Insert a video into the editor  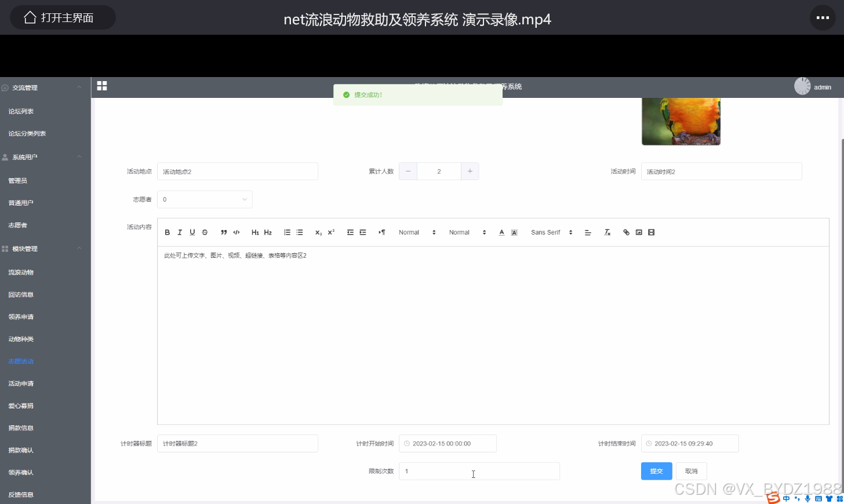tap(652, 232)
